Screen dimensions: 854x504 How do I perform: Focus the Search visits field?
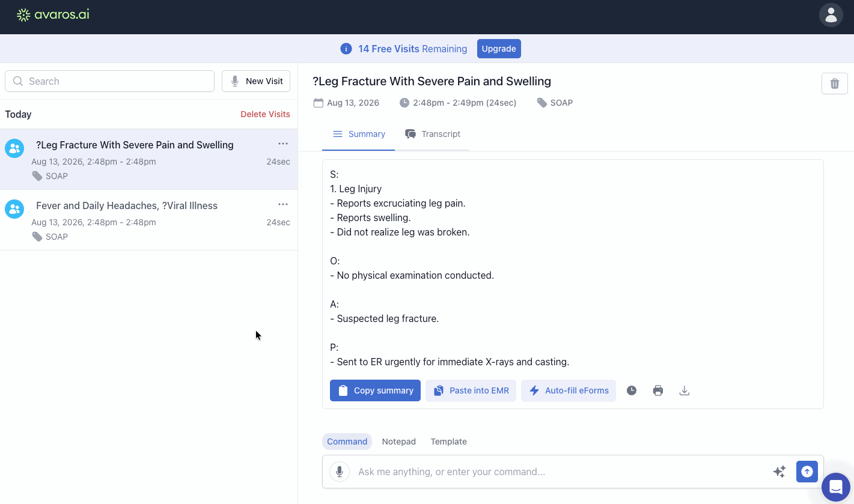point(109,81)
